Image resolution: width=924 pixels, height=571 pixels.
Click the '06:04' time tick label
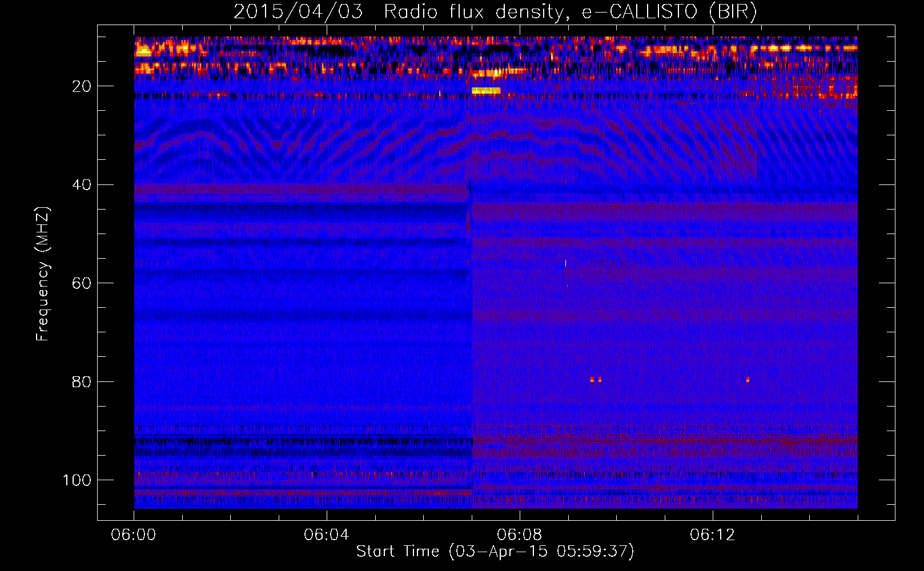327,535
